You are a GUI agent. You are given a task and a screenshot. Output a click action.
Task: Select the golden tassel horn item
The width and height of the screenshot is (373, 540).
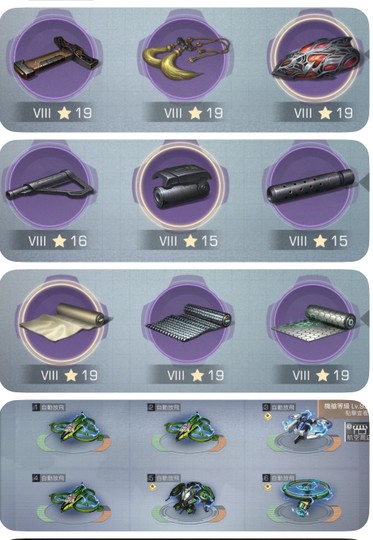[x=186, y=57]
